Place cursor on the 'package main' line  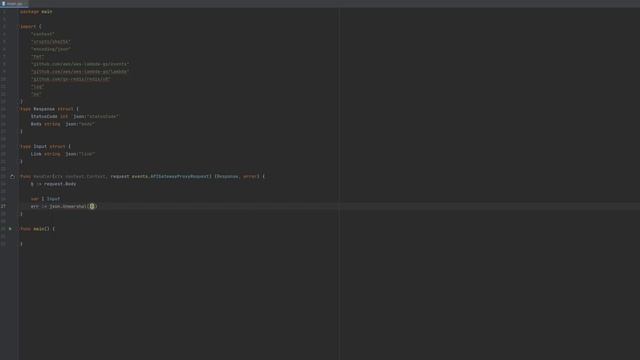click(36, 12)
